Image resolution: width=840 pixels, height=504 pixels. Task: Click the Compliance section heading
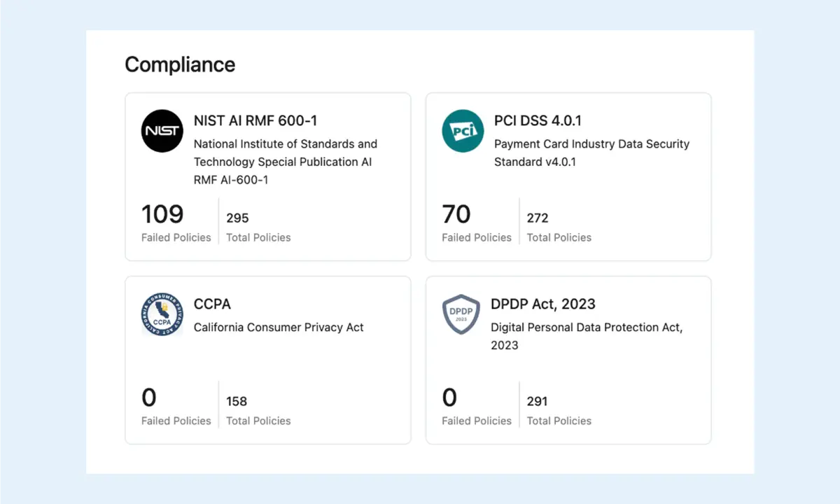180,64
